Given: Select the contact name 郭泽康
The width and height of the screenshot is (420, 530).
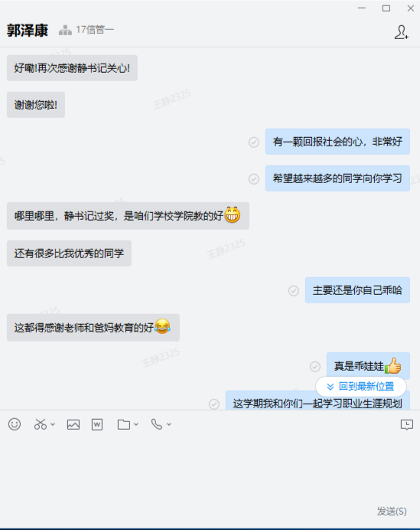Looking at the screenshot, I should click(x=28, y=31).
